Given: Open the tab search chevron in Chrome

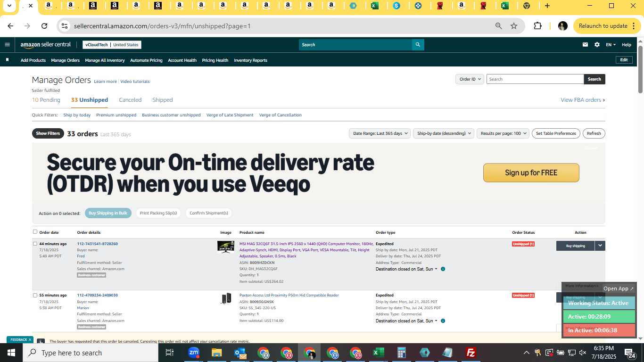Looking at the screenshot, I should click(x=9, y=6).
